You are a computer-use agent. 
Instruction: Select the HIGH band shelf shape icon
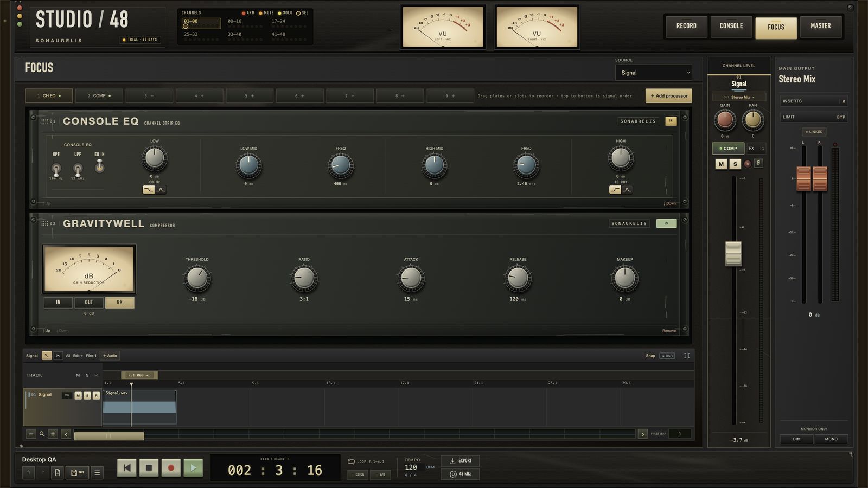pyautogui.click(x=615, y=190)
